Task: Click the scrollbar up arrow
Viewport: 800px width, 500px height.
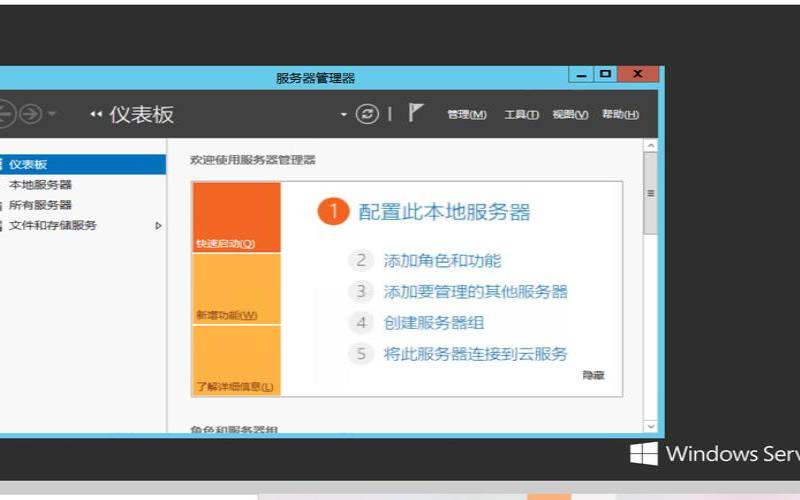Action: point(651,145)
